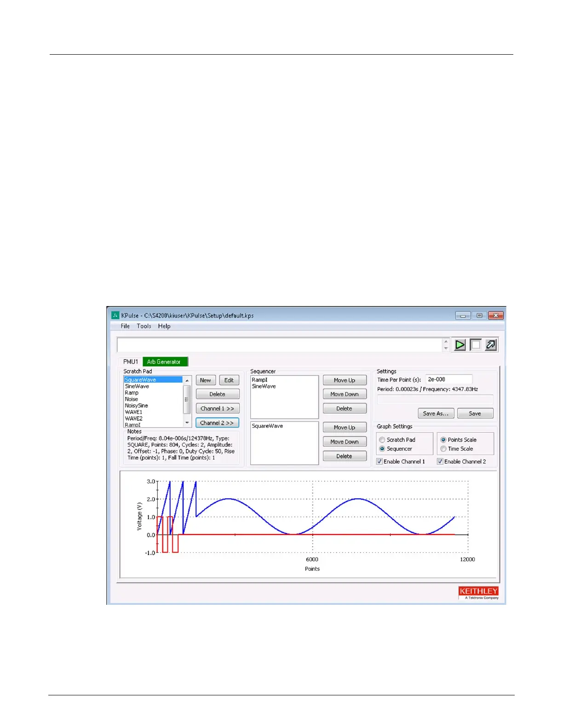This screenshot has height=728, width=563.
Task: Select SineWave in the Scratch Pad list
Action: (x=137, y=387)
